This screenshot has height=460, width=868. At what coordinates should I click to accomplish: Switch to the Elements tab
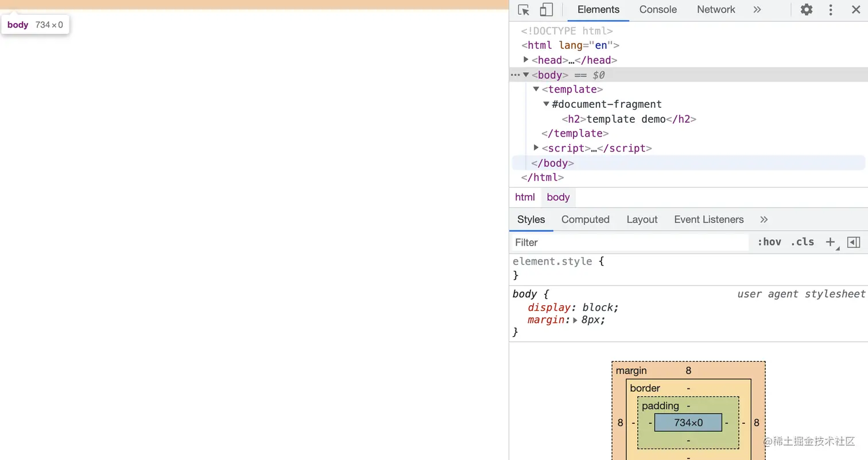click(598, 10)
